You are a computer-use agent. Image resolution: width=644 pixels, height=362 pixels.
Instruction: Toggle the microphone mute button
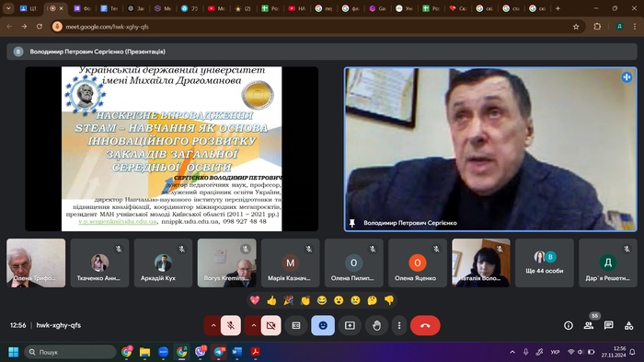[x=231, y=325]
